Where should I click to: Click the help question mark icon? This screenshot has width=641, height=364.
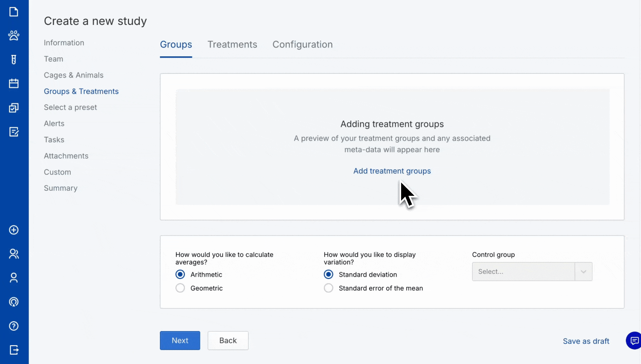(x=13, y=326)
